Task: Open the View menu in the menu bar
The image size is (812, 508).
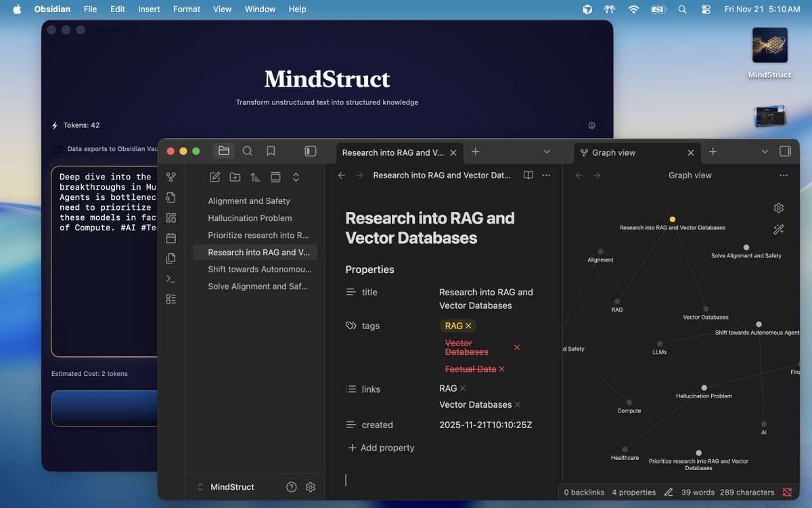Action: pos(221,9)
